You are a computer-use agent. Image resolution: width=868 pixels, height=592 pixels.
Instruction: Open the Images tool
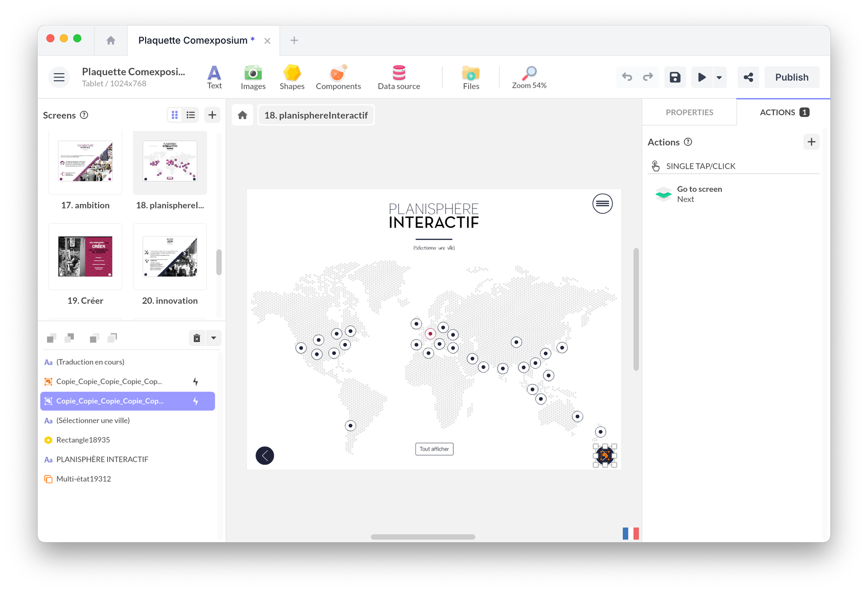point(253,77)
